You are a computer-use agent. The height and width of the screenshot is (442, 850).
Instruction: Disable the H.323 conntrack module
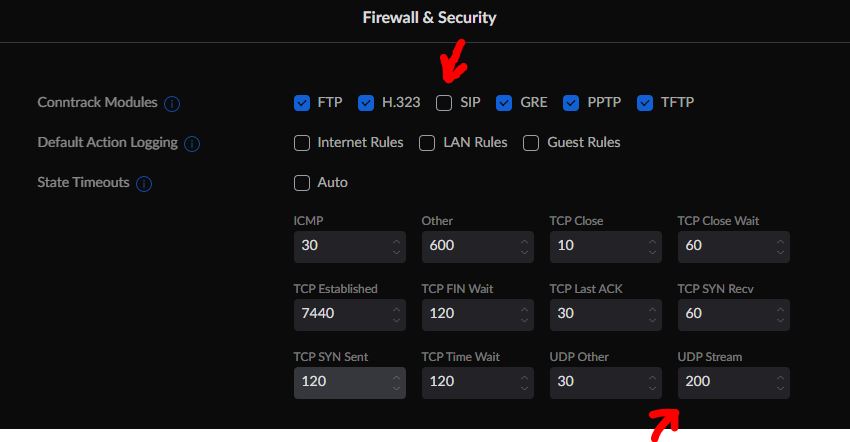pyautogui.click(x=366, y=102)
